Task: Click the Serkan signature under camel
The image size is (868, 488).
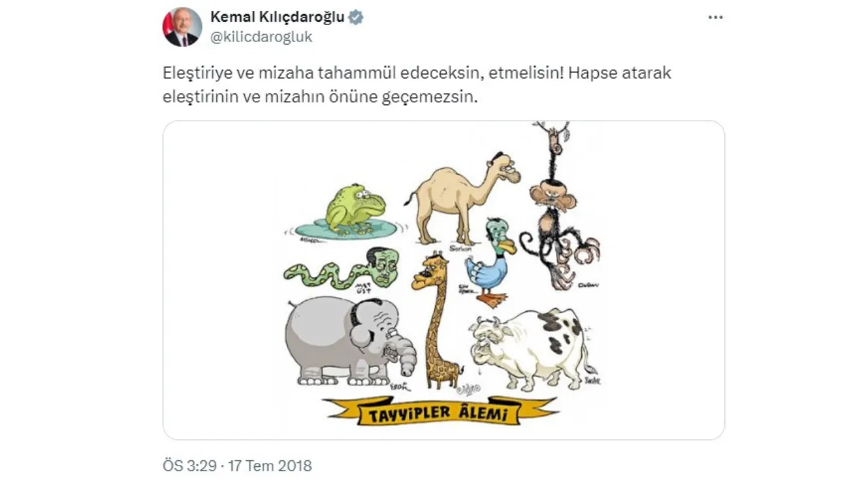Action: [x=460, y=249]
